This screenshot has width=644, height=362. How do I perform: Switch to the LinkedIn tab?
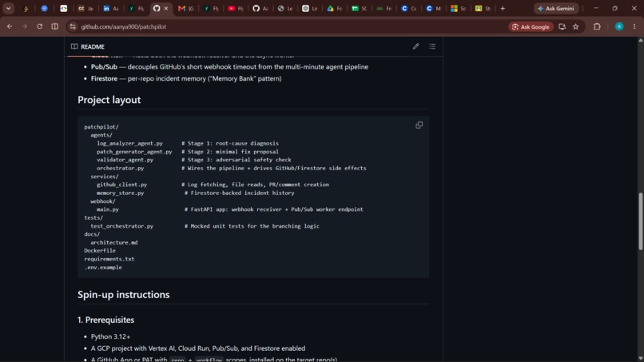coord(110,8)
